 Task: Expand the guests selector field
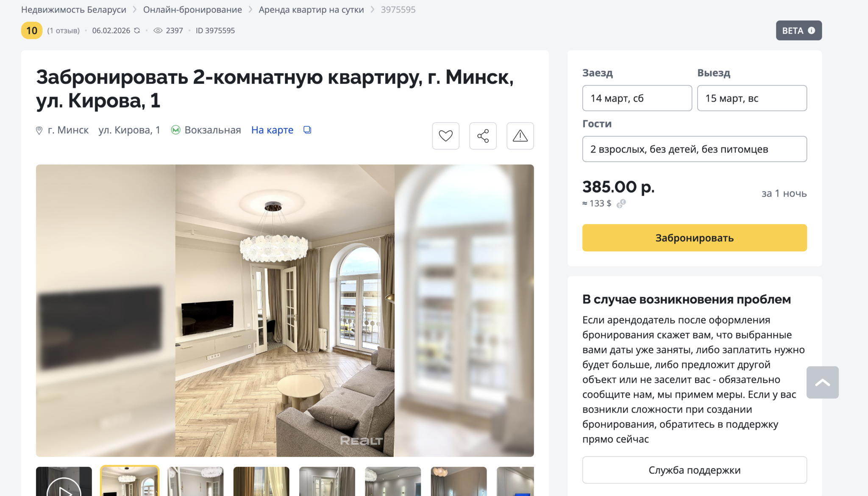click(694, 149)
